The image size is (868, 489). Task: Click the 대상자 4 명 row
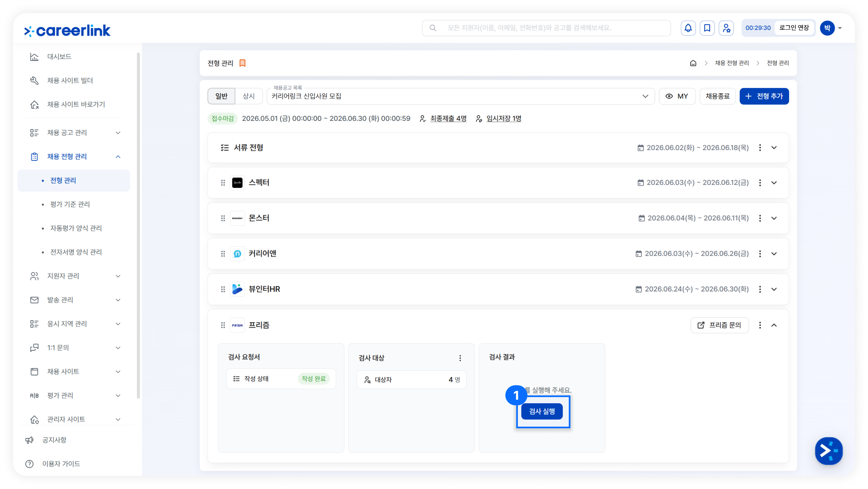[x=411, y=380]
